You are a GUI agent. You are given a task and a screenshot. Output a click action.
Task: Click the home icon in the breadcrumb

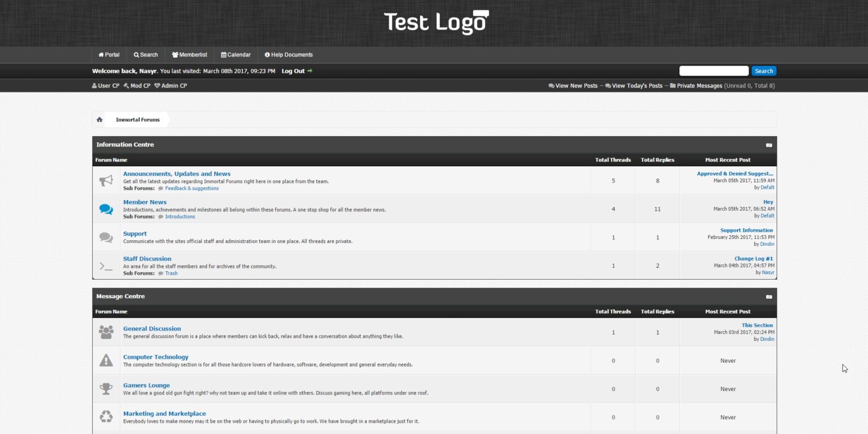coord(99,119)
